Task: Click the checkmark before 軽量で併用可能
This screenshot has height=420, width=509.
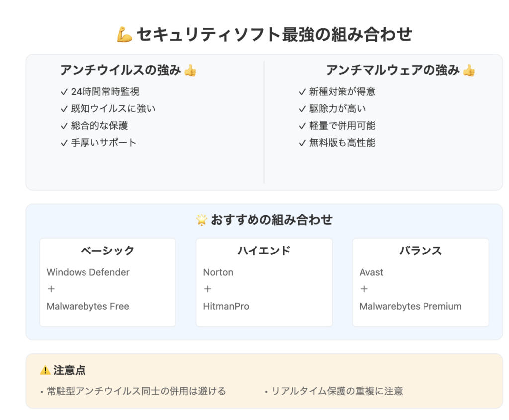Action: (x=302, y=126)
